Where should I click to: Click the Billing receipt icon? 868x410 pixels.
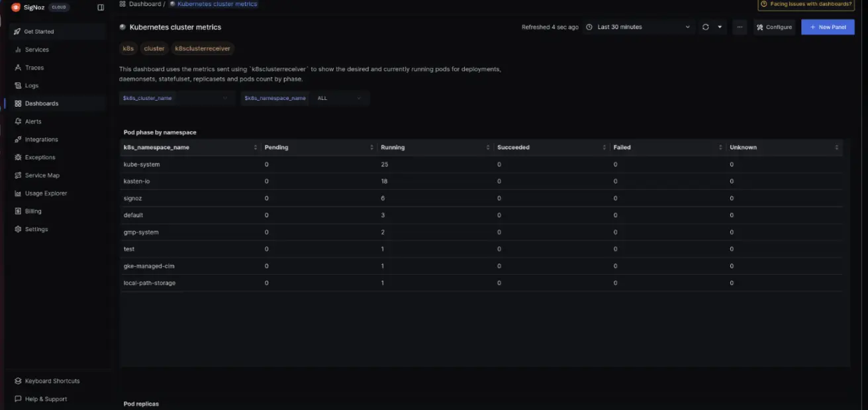[18, 211]
